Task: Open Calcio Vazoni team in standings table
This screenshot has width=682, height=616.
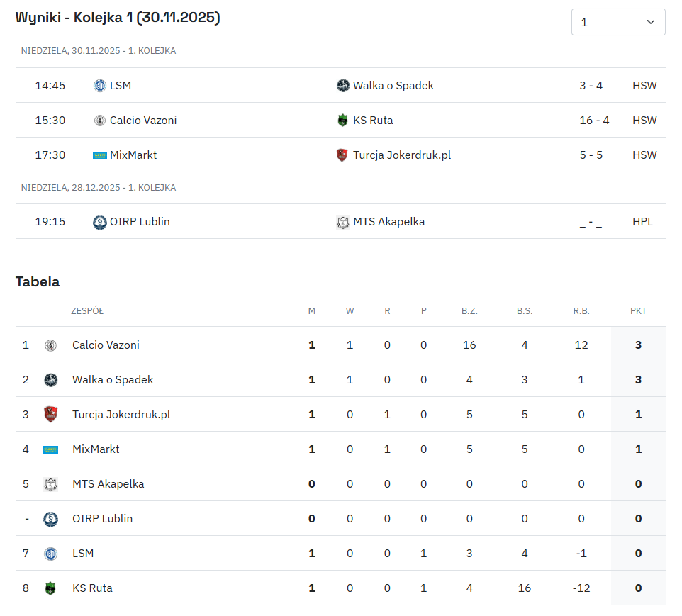Action: [x=106, y=345]
